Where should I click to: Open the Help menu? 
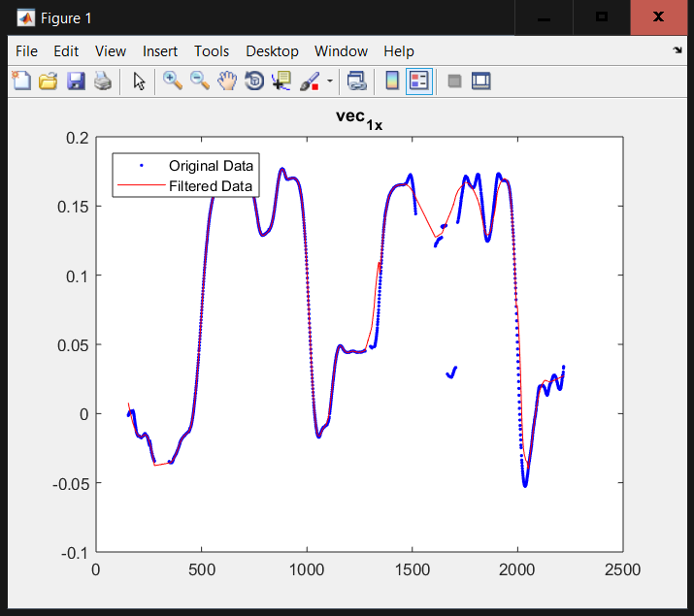(x=399, y=51)
